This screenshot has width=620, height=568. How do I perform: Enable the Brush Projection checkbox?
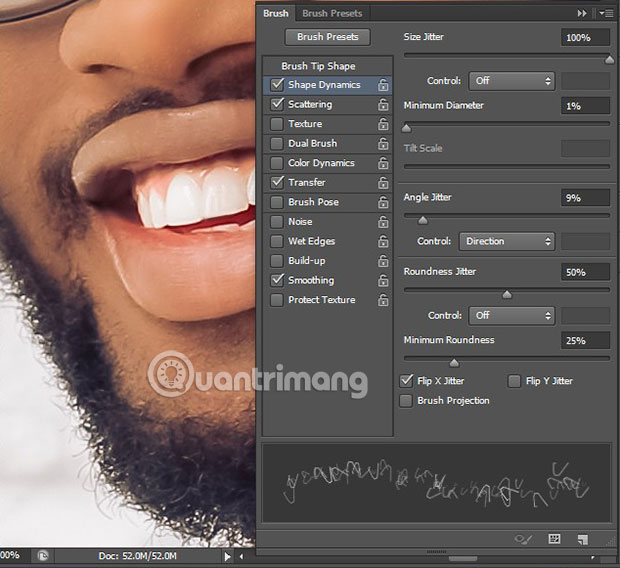click(x=406, y=401)
